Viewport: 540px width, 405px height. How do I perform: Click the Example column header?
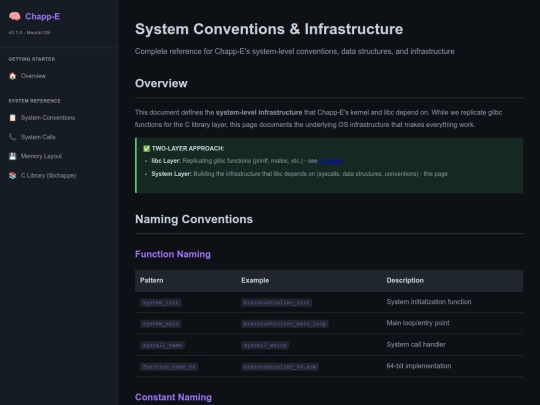point(255,280)
